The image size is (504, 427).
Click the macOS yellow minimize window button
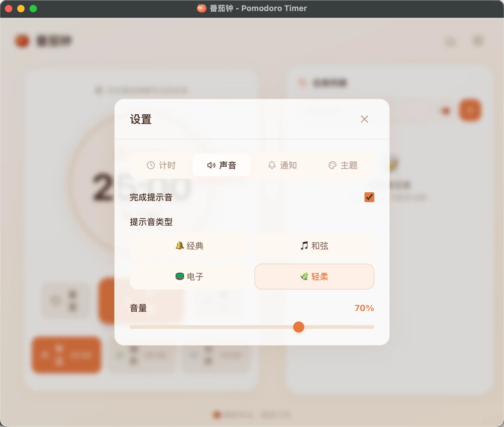point(21,9)
